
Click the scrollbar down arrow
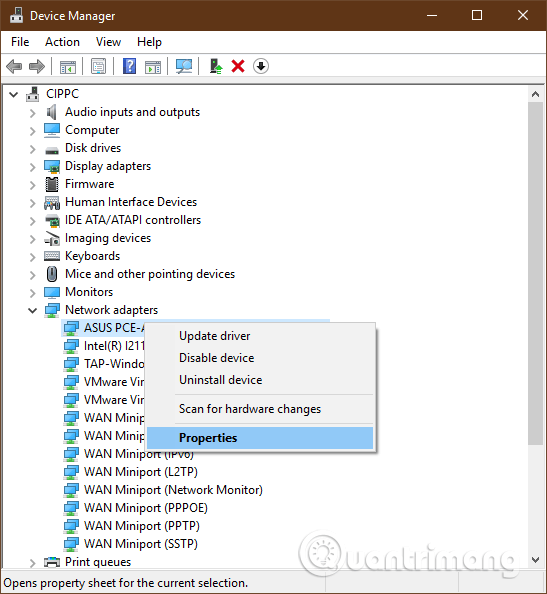(x=535, y=560)
